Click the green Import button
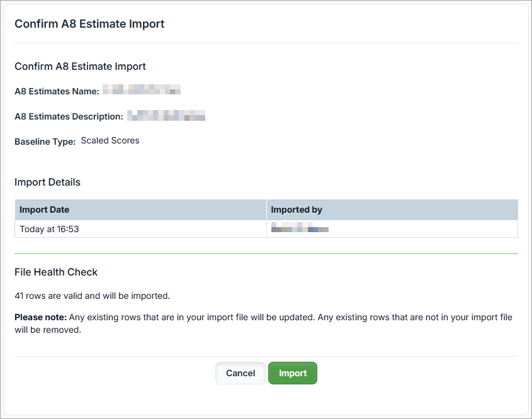Screen dimensions: 532x419 coord(293,373)
